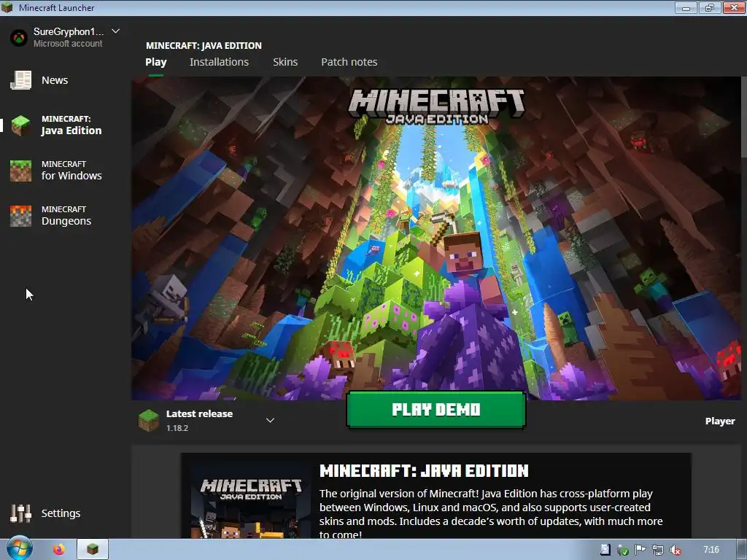747x560 pixels.
Task: Open the News label in sidebar
Action: coord(55,80)
